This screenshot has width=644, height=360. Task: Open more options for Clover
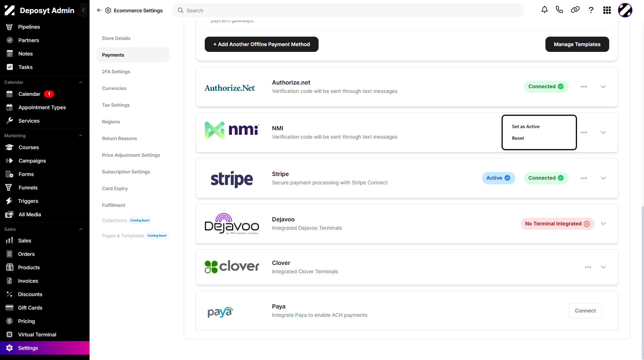click(588, 267)
